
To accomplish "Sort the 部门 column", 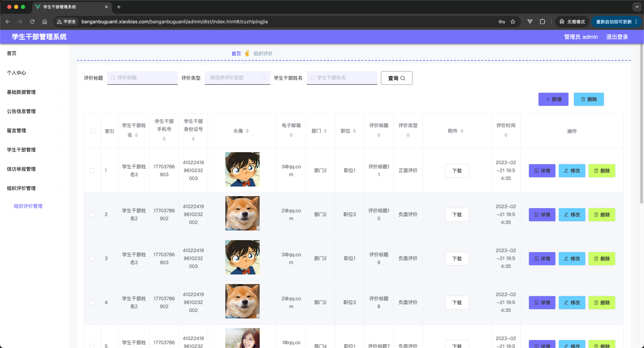I will click(325, 131).
